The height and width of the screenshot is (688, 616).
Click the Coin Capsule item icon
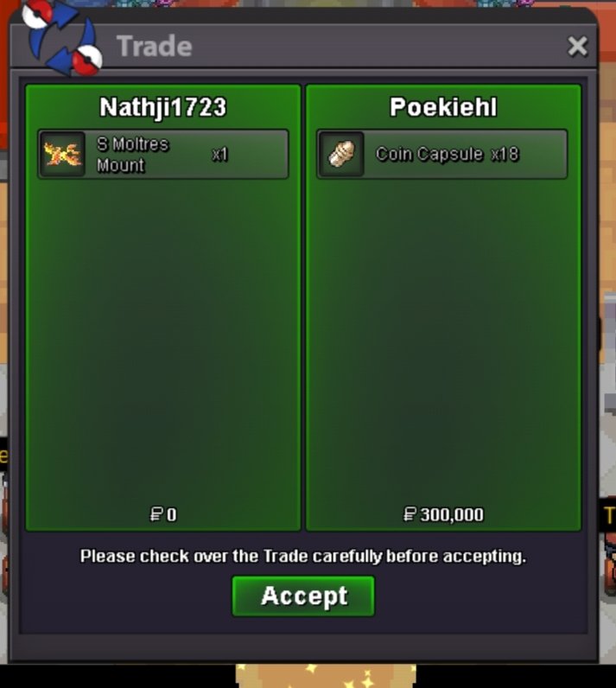[341, 155]
